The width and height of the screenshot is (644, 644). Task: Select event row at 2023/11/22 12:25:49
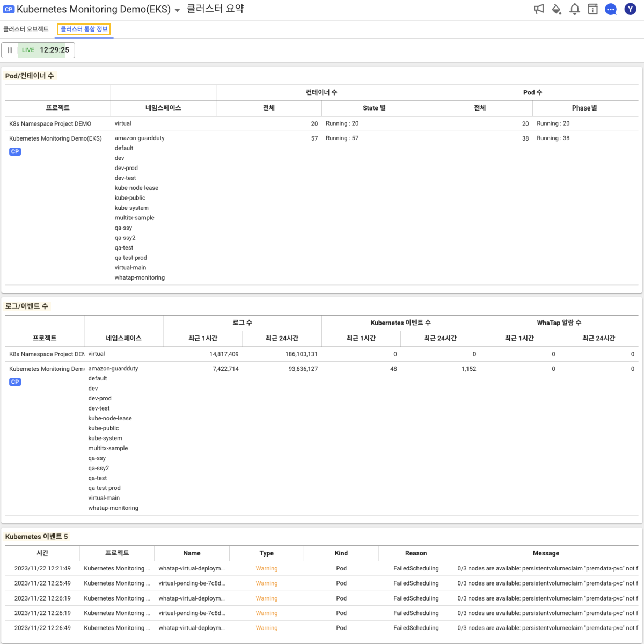(322, 583)
